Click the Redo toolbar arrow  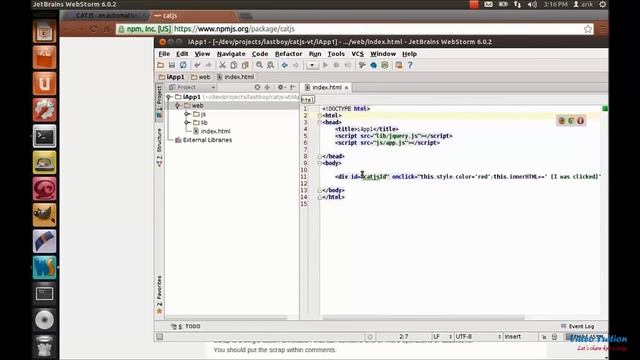(x=208, y=65)
